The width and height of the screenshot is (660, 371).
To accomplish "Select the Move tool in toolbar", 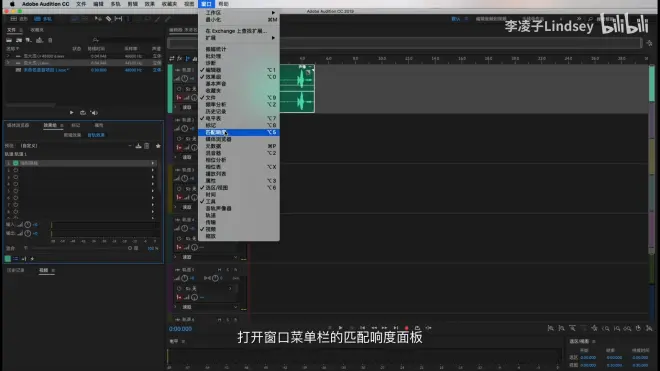I will pyautogui.click(x=98, y=19).
